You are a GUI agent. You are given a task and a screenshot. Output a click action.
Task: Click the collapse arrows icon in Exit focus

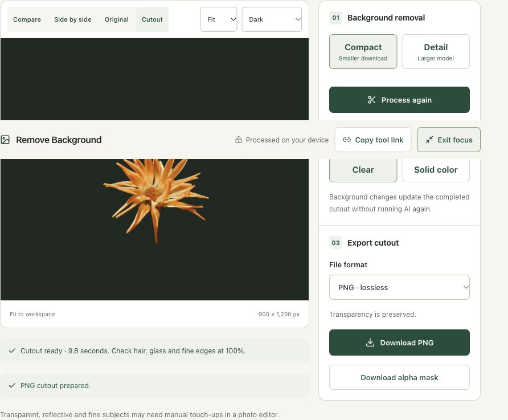tap(429, 140)
